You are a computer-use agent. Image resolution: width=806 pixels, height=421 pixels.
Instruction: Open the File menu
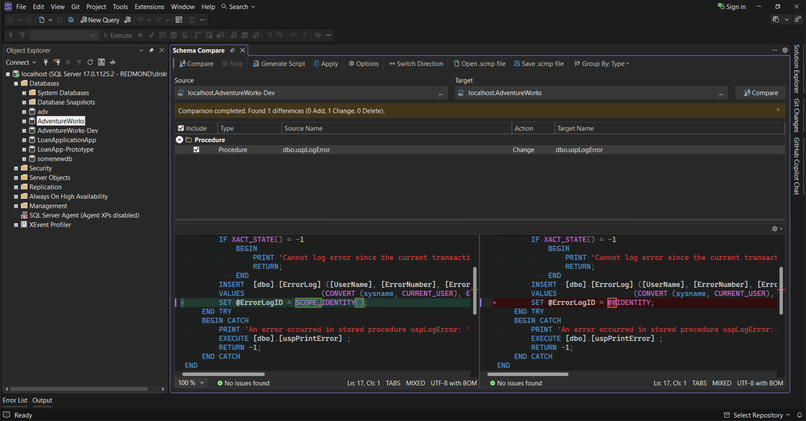click(21, 7)
